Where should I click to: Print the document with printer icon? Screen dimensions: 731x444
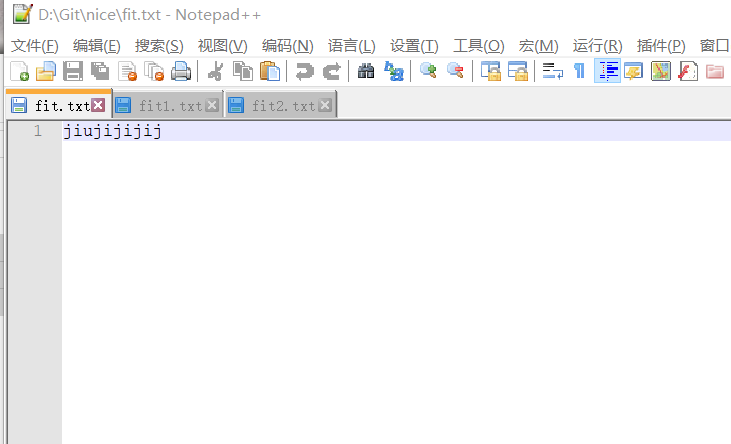181,71
